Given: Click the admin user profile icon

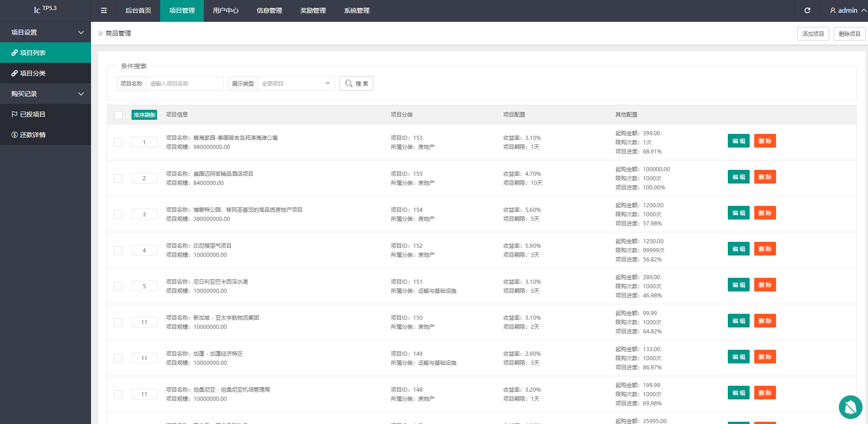Looking at the screenshot, I should click(x=832, y=10).
